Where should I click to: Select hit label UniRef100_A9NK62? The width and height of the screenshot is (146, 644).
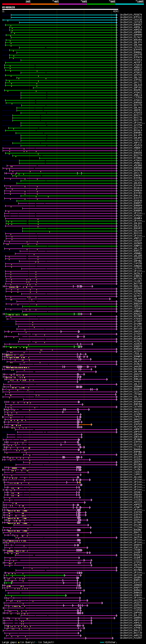[131, 311]
